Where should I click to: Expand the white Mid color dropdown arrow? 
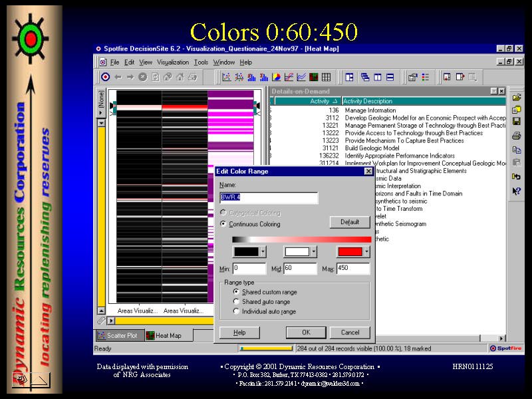coord(315,251)
